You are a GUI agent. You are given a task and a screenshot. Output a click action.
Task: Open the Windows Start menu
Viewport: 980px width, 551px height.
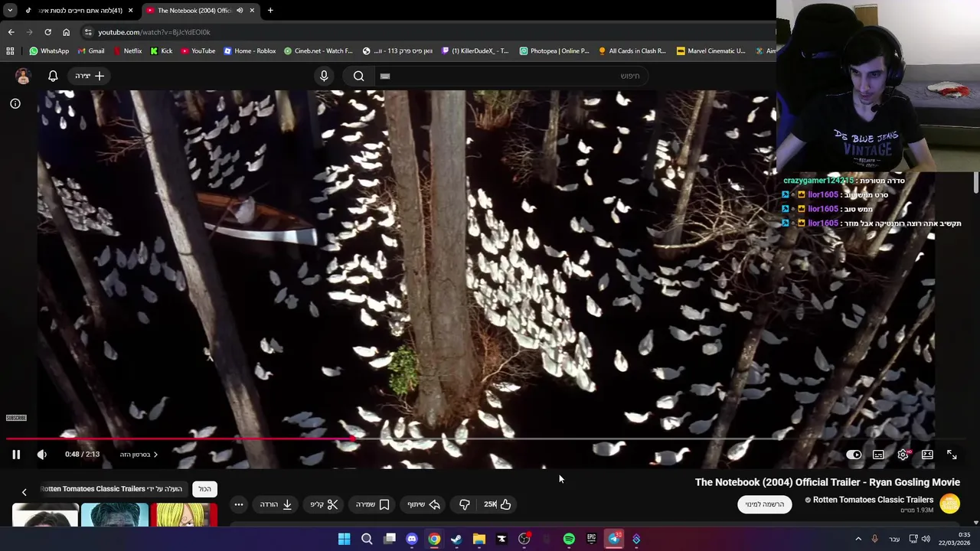point(345,540)
